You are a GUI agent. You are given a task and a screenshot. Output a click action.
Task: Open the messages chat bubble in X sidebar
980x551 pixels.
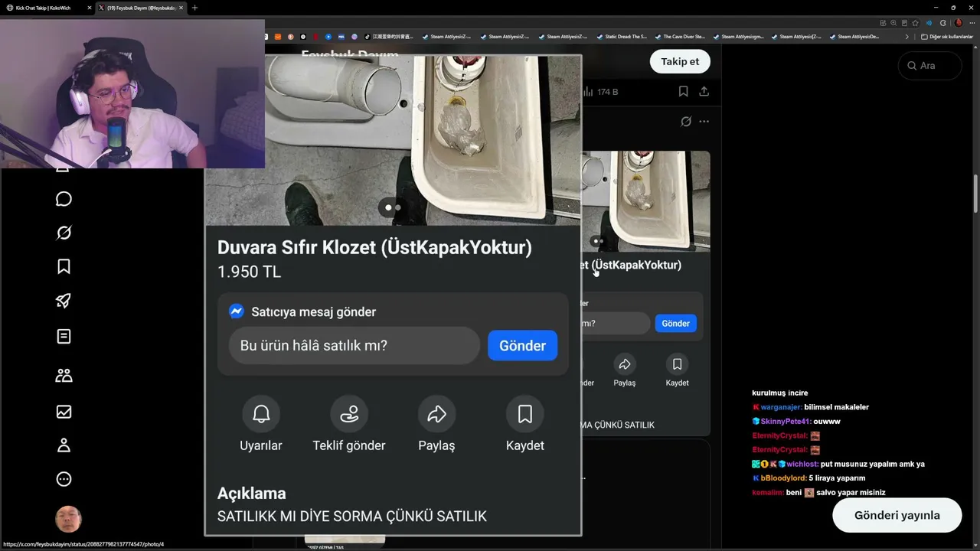tap(64, 199)
